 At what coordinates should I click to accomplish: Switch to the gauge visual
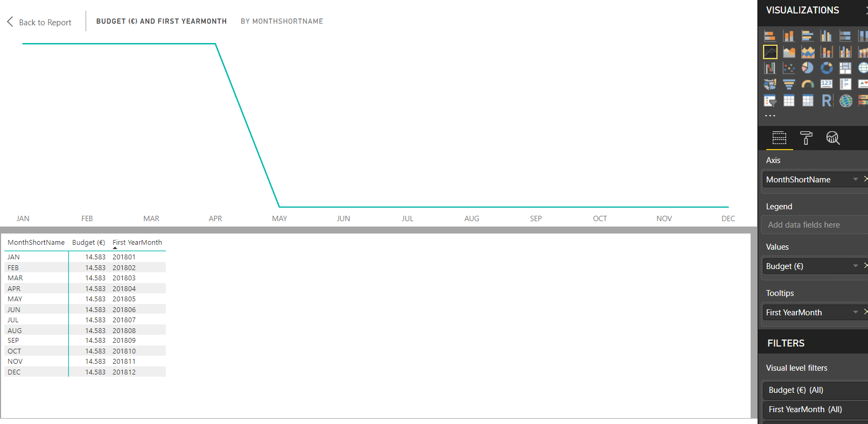(808, 84)
